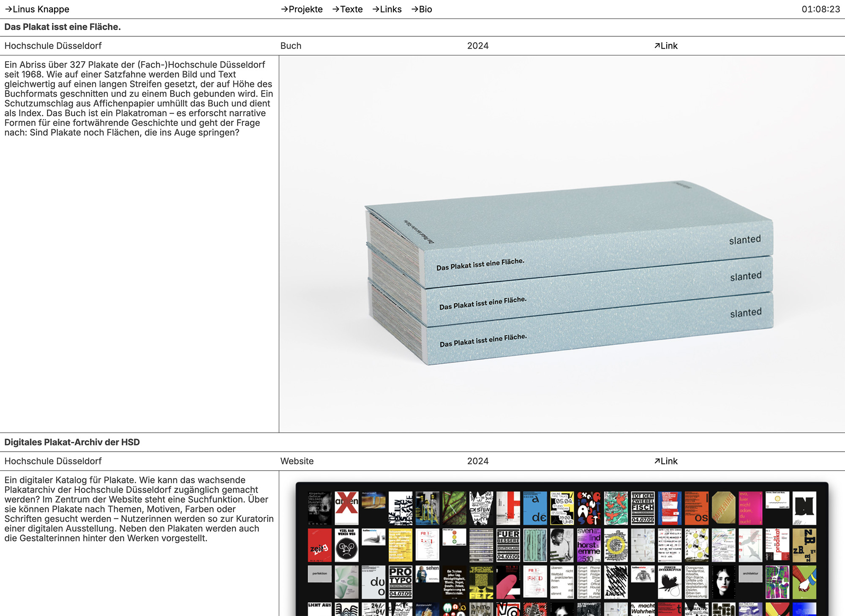The image size is (845, 616).
Task: Select the 'Ein Jeeinn' blackletter poster thumbnail
Action: (x=455, y=582)
